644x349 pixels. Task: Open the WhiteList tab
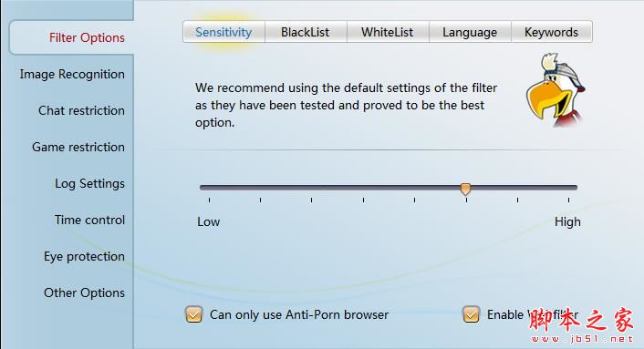pyautogui.click(x=388, y=32)
